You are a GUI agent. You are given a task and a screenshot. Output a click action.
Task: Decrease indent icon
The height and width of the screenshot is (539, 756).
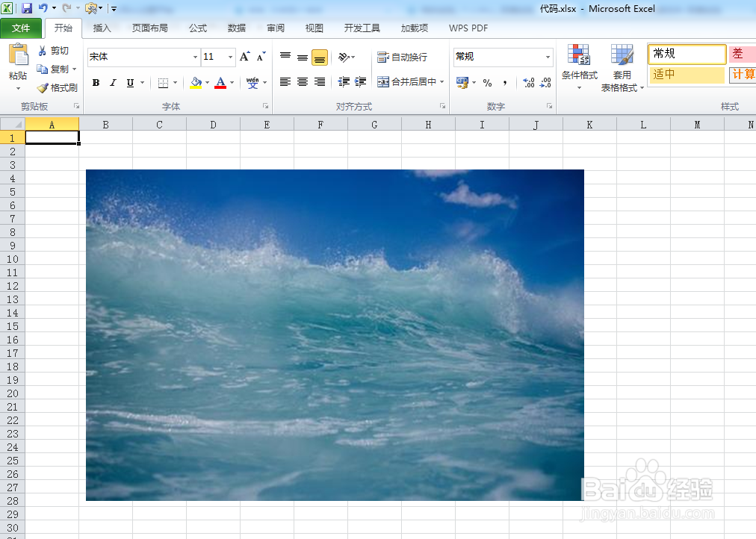point(344,82)
